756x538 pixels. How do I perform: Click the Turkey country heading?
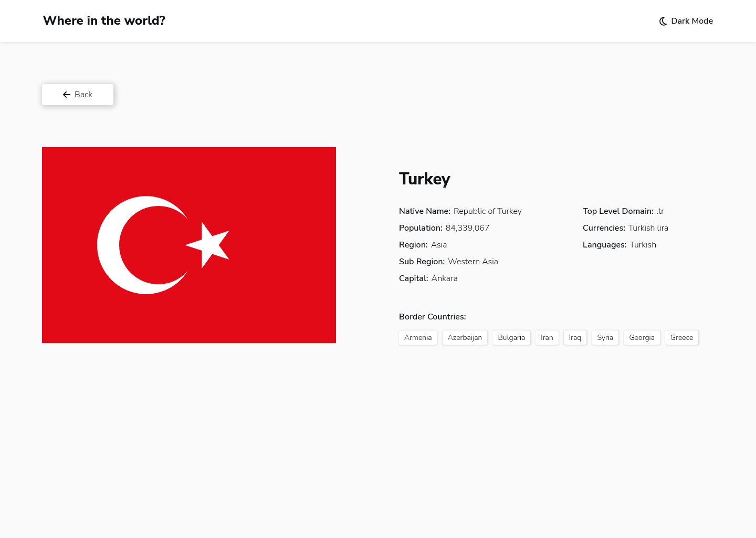tap(424, 179)
